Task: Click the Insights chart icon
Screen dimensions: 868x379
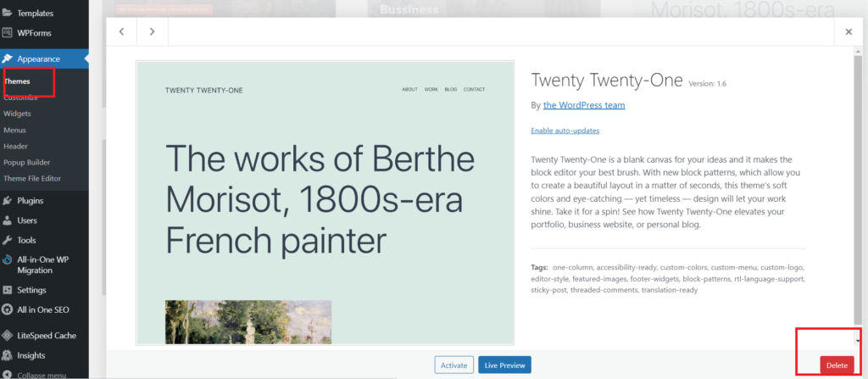Action: click(x=7, y=355)
